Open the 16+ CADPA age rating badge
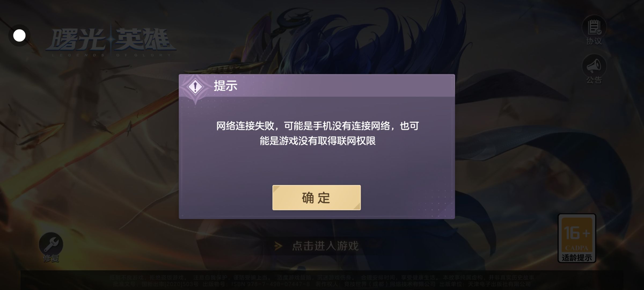Image resolution: width=644 pixels, height=290 pixels. [x=577, y=235]
